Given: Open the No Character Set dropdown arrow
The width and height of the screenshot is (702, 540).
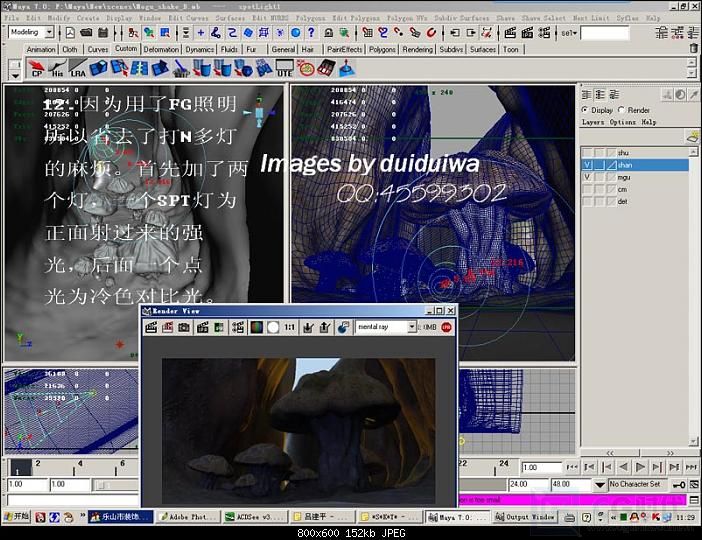Looking at the screenshot, I should tap(600, 485).
